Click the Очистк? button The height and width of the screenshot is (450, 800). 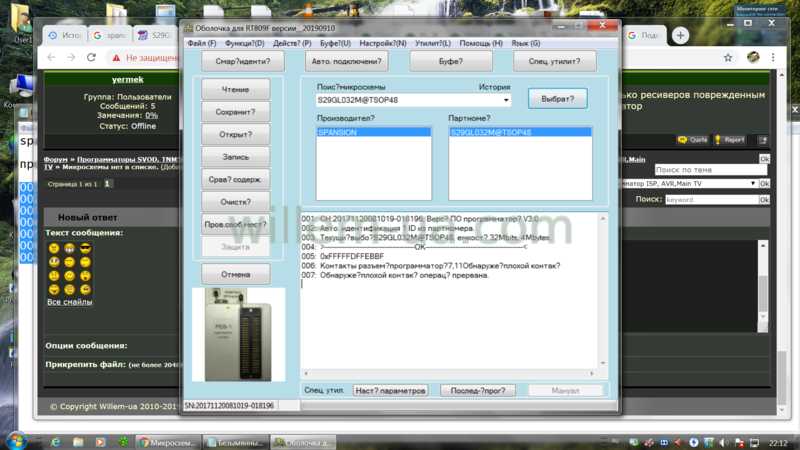(235, 202)
